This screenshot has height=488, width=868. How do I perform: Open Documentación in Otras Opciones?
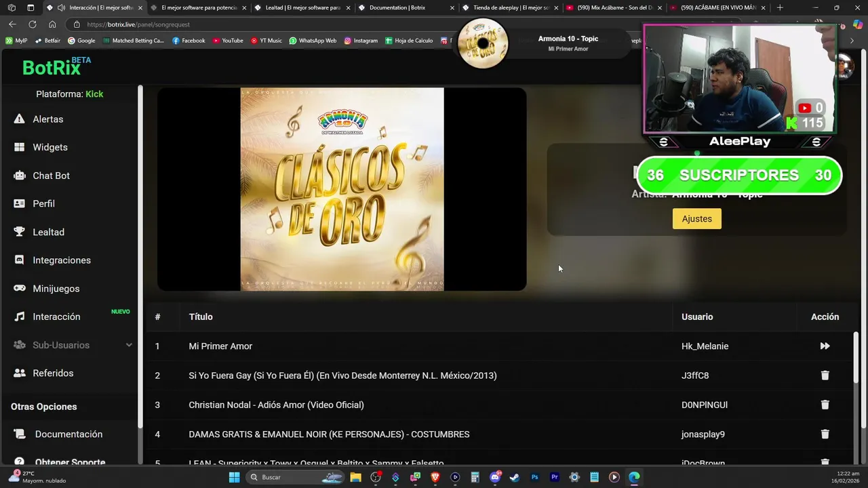(68, 434)
